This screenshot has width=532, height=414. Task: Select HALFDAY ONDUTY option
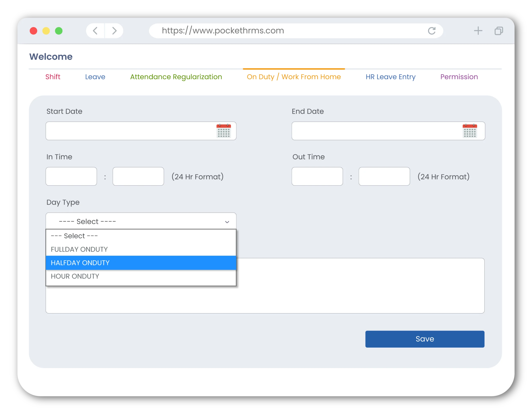click(x=141, y=263)
